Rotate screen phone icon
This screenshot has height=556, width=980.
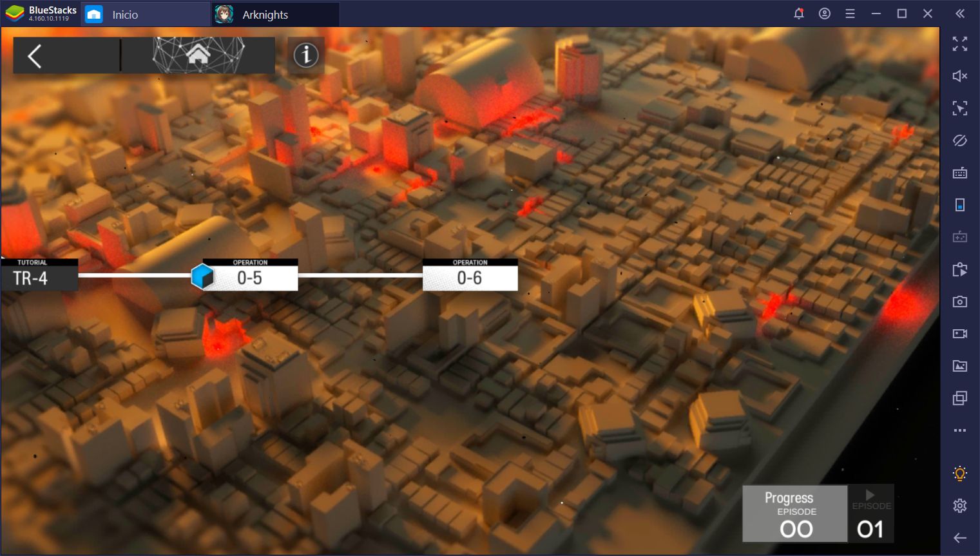click(960, 205)
